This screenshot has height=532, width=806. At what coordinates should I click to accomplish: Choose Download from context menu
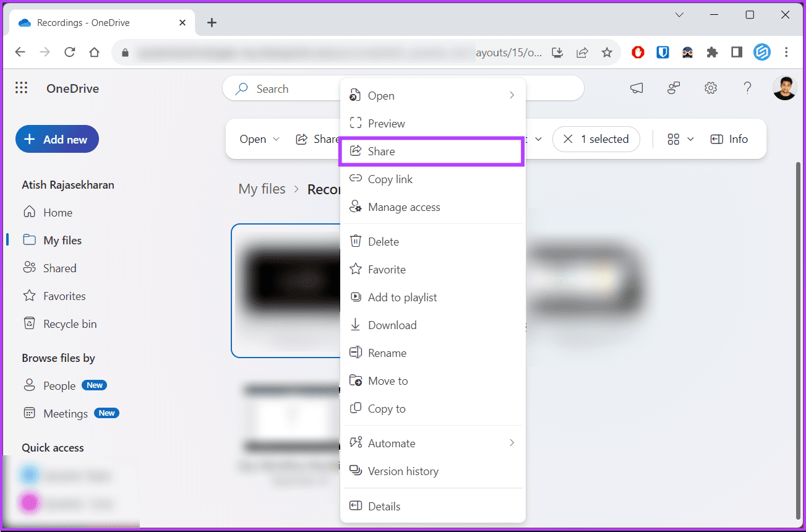[392, 325]
